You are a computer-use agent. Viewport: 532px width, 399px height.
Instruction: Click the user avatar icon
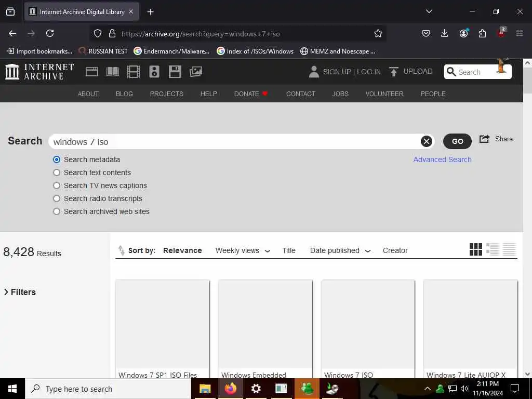pyautogui.click(x=314, y=72)
